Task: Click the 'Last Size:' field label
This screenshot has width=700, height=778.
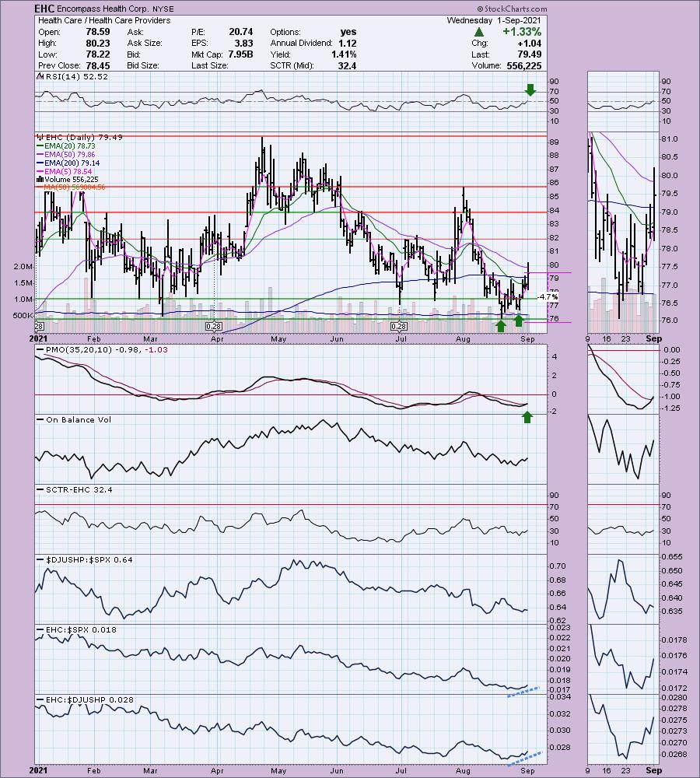Action: coord(209,65)
